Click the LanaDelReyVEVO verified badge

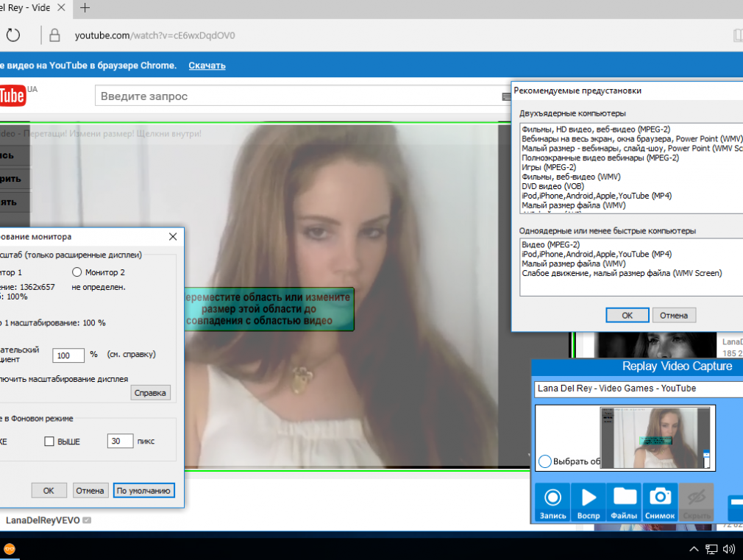[x=87, y=520]
